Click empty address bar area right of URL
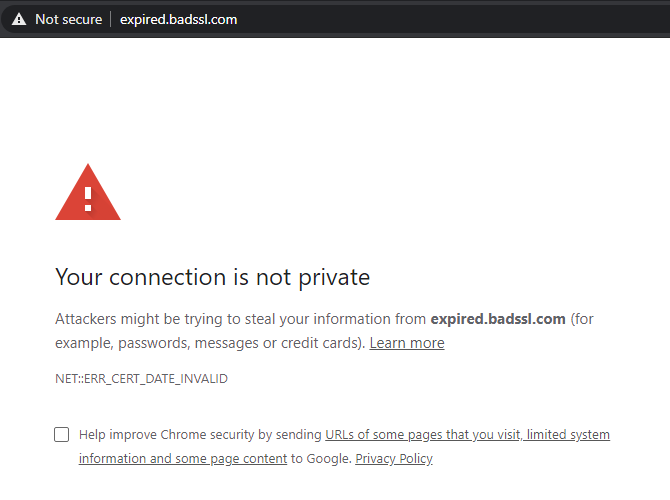Screen dimensions: 670x500 (x=450, y=19)
